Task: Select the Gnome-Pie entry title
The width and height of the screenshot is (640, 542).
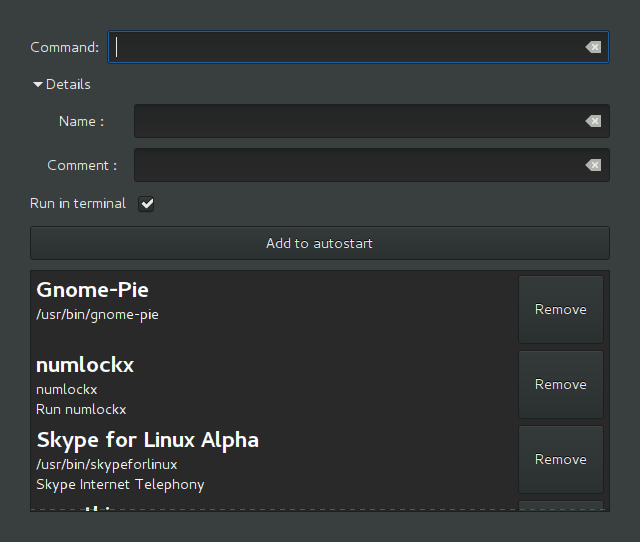Action: (92, 290)
